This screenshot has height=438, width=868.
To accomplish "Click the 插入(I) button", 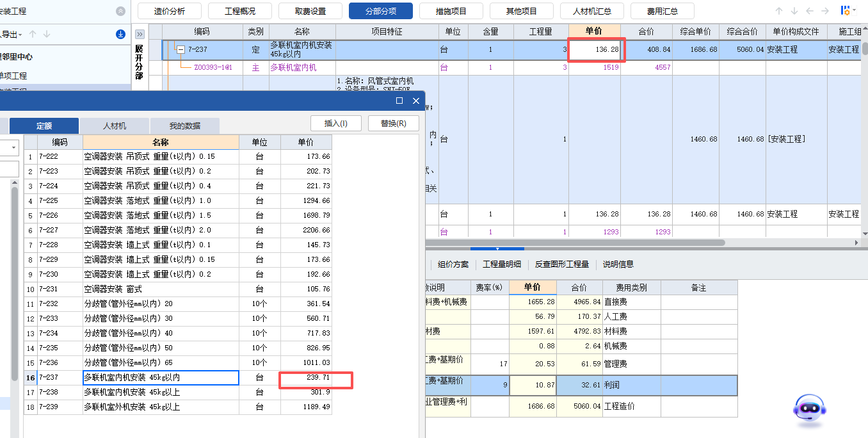I will [x=336, y=124].
